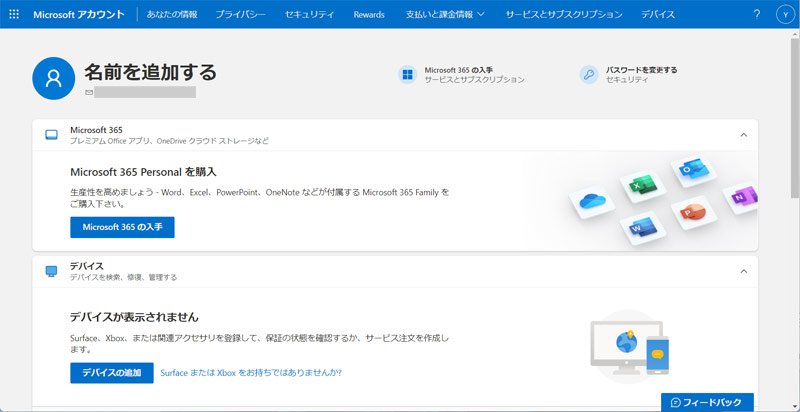
Task: Click the devices illustration with globe
Action: click(x=629, y=347)
